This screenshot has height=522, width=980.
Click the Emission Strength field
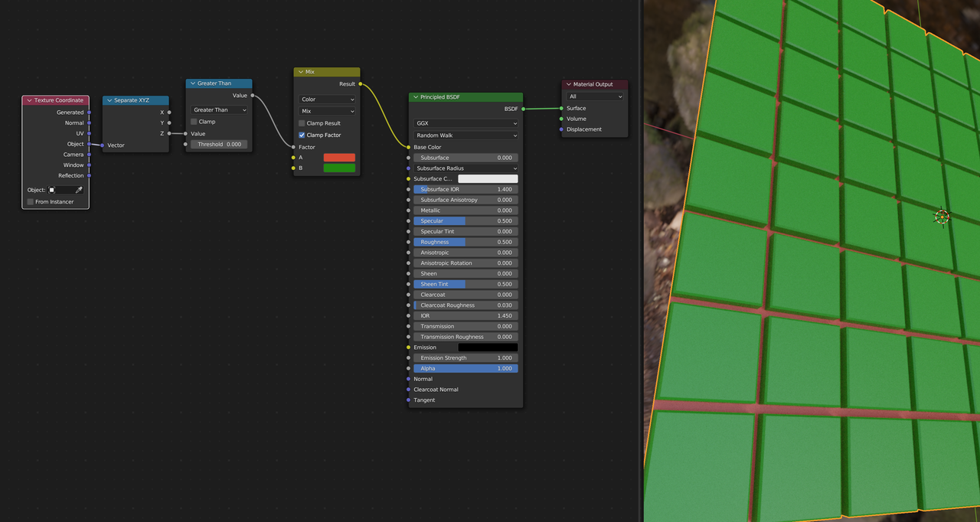465,358
